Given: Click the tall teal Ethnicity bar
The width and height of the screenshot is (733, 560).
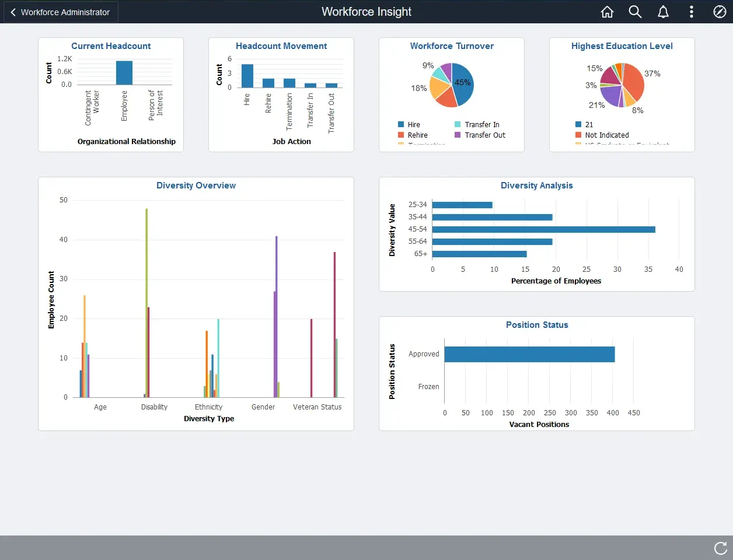Looking at the screenshot, I should 218,358.
